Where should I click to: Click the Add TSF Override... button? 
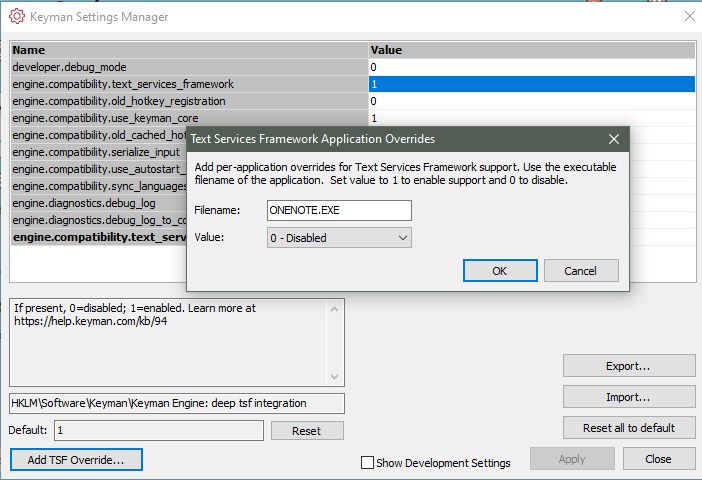click(76, 460)
